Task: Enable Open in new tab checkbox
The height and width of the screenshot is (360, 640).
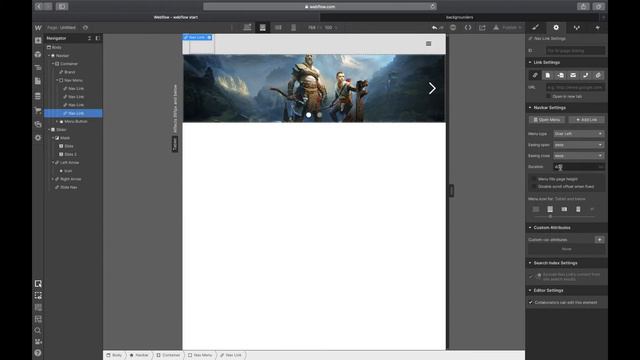Action: [549, 96]
